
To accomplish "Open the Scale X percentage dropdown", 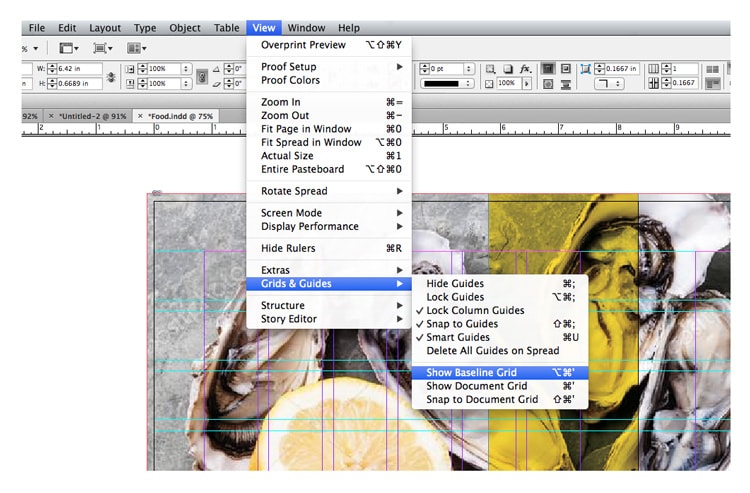I will pos(186,69).
